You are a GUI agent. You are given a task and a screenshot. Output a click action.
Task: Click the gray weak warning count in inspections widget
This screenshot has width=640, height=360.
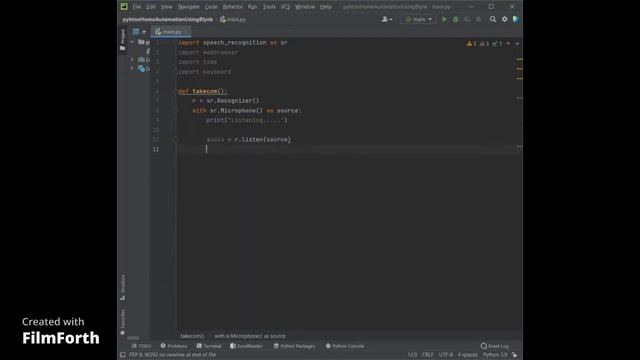point(484,44)
